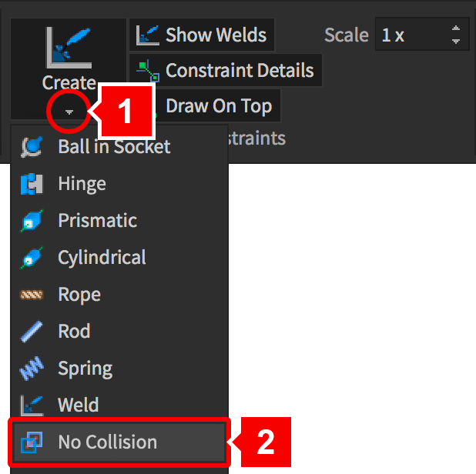The width and height of the screenshot is (476, 474).
Task: Increase Scale with the up stepper arrow
Action: click(x=456, y=29)
